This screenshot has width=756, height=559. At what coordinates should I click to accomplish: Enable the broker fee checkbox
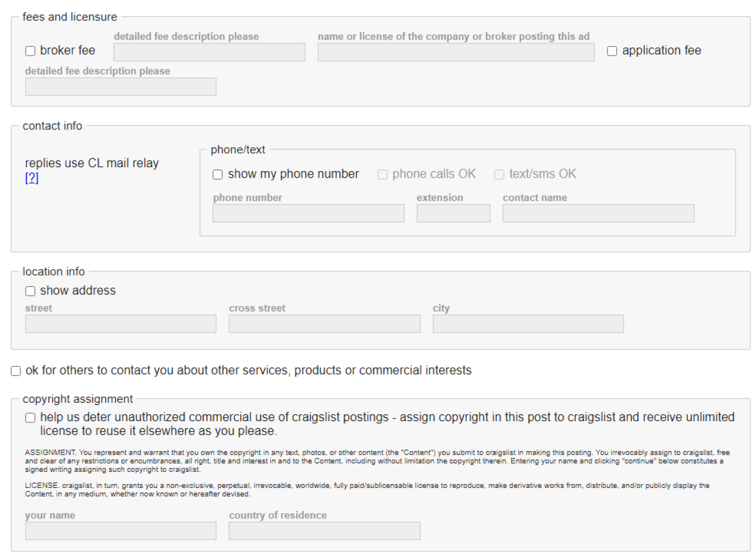31,51
